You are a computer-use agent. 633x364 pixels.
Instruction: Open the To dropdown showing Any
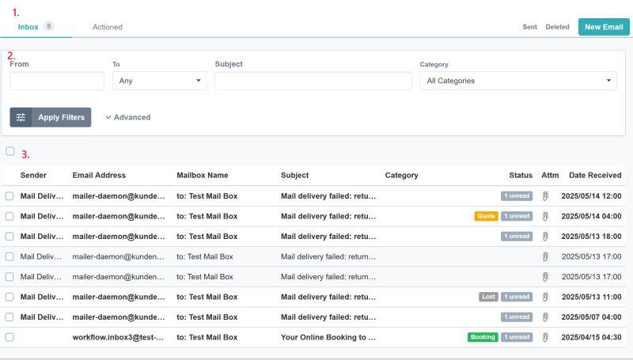pyautogui.click(x=159, y=81)
